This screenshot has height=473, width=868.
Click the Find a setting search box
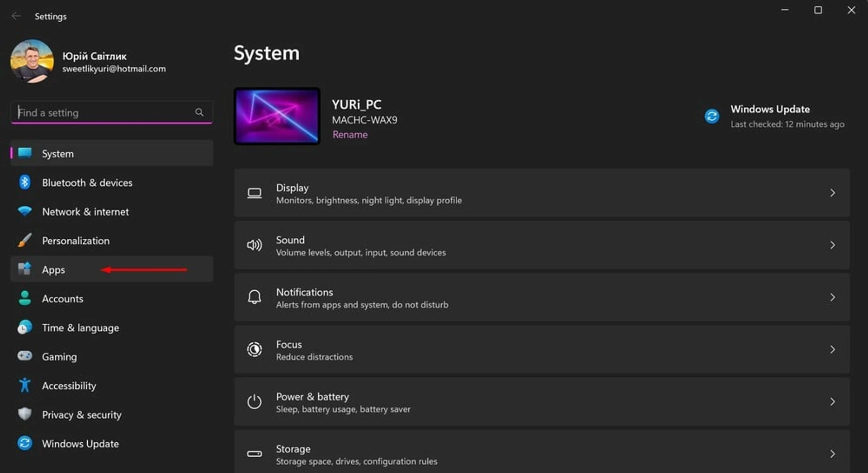click(111, 112)
